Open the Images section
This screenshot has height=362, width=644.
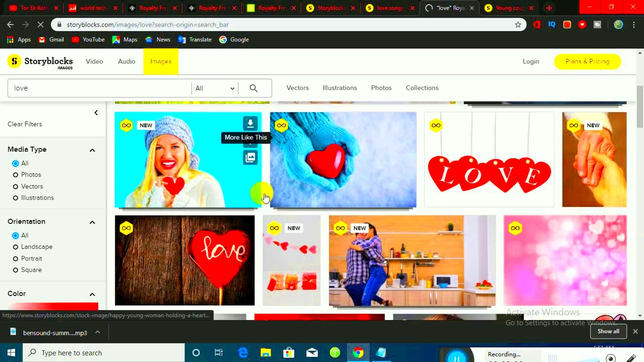pos(161,61)
